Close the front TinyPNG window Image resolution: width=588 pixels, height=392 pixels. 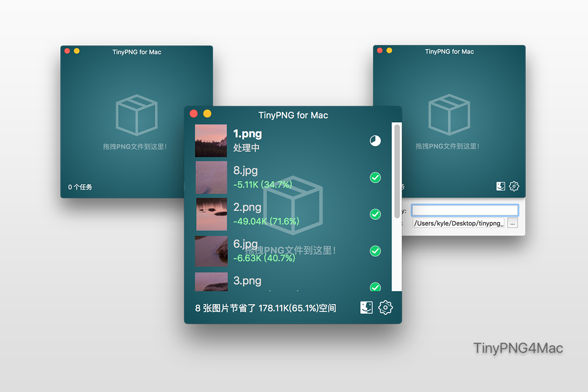click(x=194, y=113)
